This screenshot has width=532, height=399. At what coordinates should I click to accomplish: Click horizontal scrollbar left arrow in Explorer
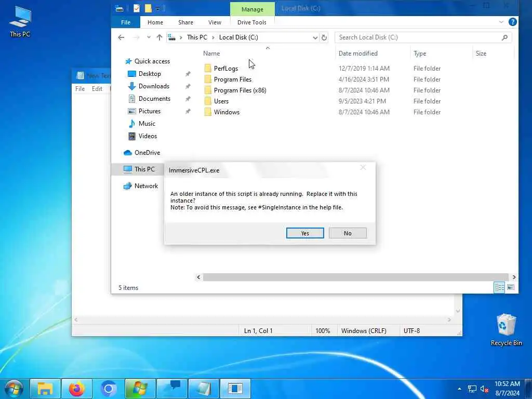(198, 277)
